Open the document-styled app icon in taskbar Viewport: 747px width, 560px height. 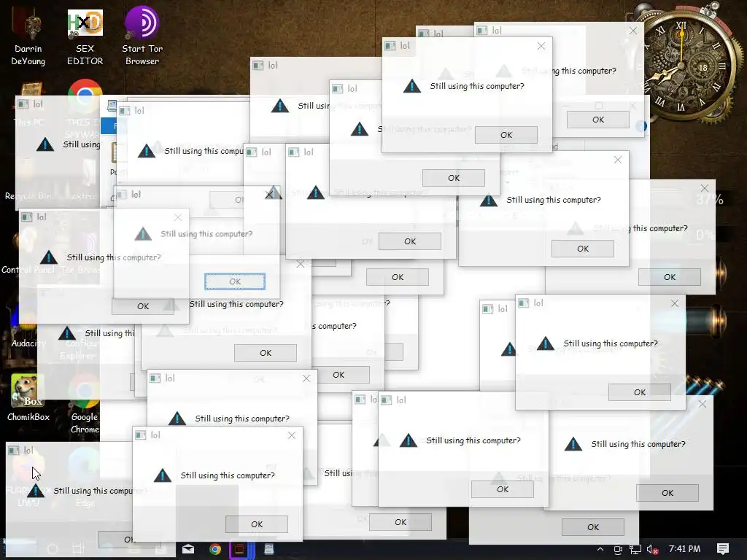point(269,549)
